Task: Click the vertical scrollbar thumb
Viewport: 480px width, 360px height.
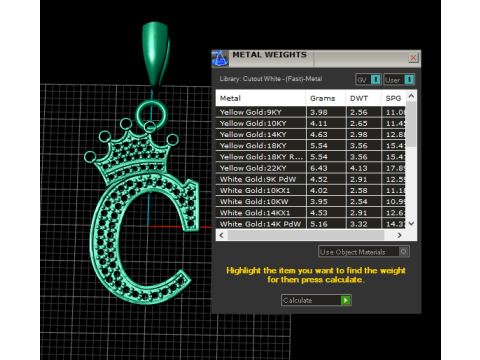Action: [411, 124]
